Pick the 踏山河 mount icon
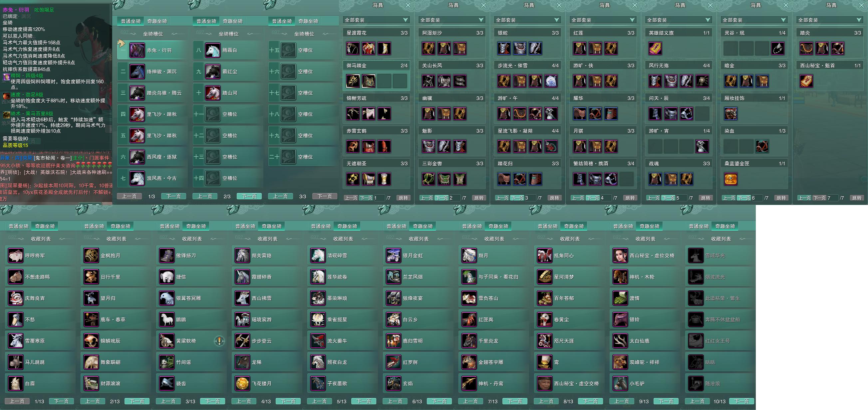Image resolution: width=868 pixels, height=410 pixels. coord(213,93)
